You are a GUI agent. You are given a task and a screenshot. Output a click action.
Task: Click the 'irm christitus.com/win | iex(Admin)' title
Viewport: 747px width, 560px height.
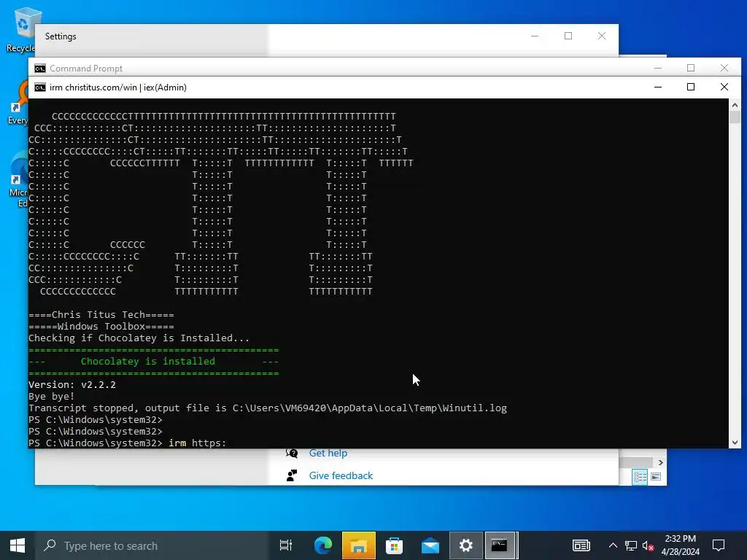pyautogui.click(x=118, y=87)
